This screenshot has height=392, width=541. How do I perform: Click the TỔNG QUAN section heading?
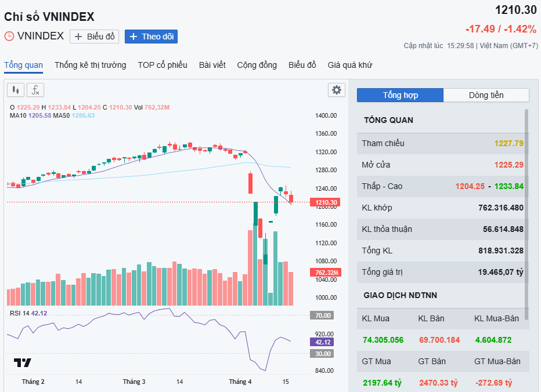click(388, 120)
